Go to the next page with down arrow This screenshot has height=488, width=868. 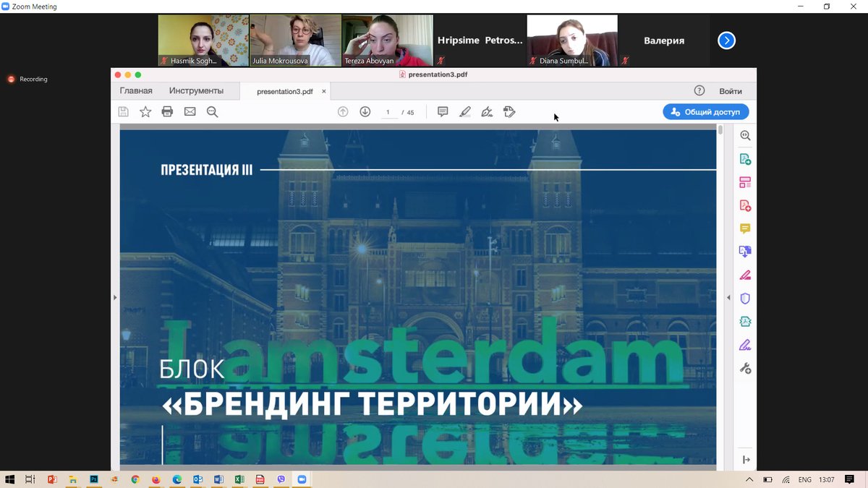[365, 111]
